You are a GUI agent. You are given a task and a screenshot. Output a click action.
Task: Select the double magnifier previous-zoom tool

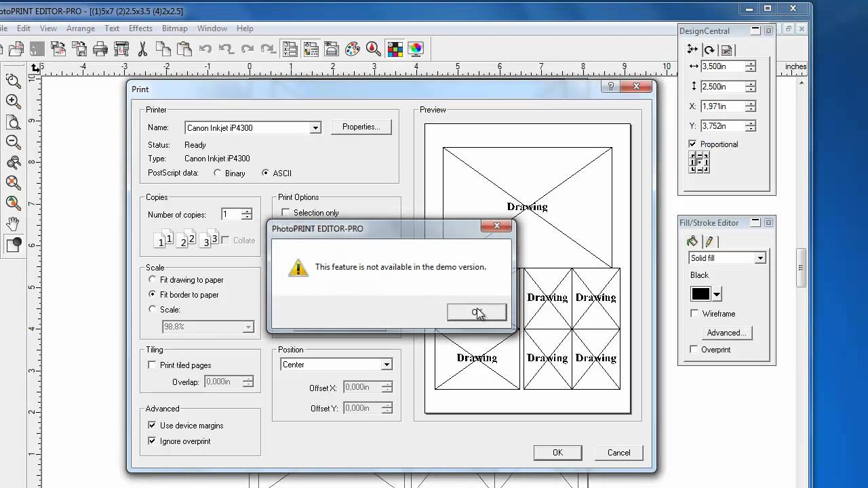13,163
